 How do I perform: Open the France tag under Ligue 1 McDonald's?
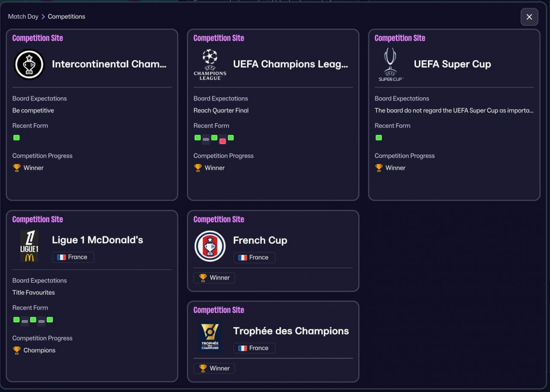coord(73,257)
